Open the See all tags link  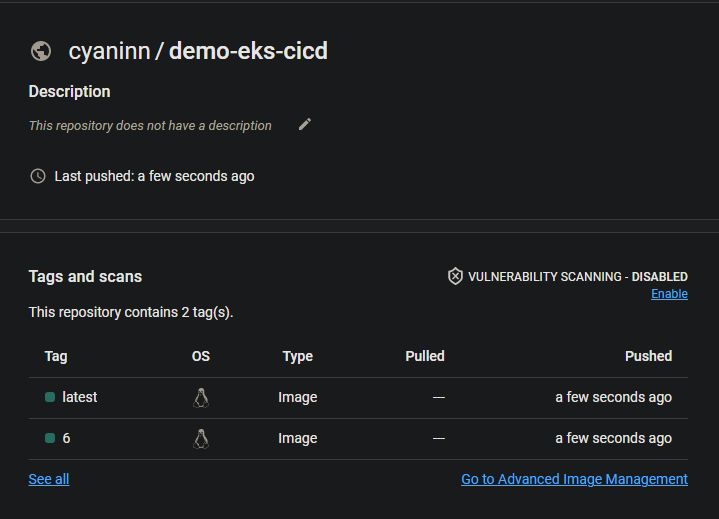tap(49, 479)
